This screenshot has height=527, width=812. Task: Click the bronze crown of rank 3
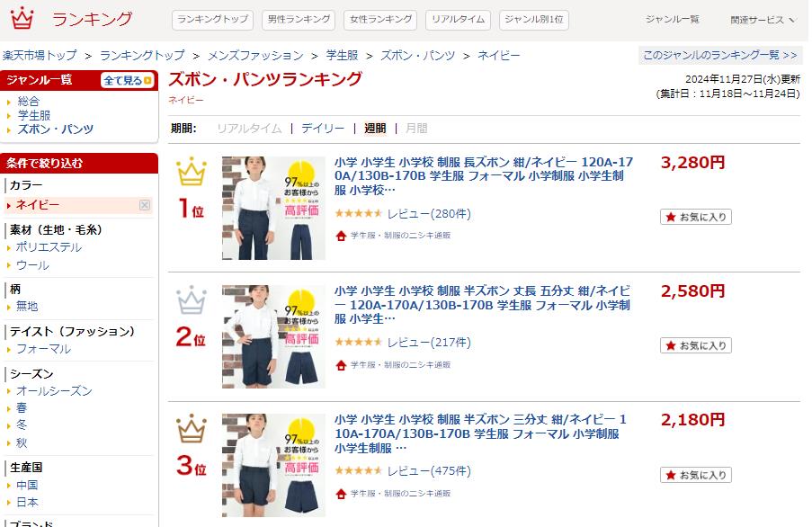coord(192,428)
